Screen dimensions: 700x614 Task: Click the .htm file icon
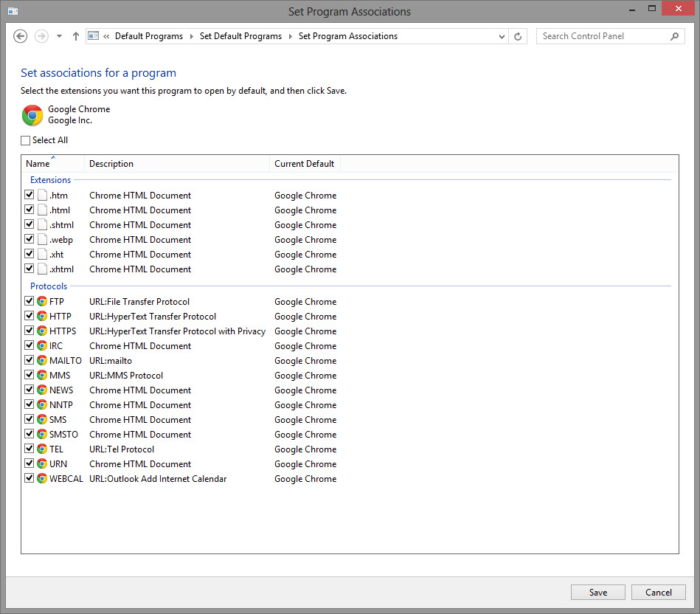pos(42,195)
